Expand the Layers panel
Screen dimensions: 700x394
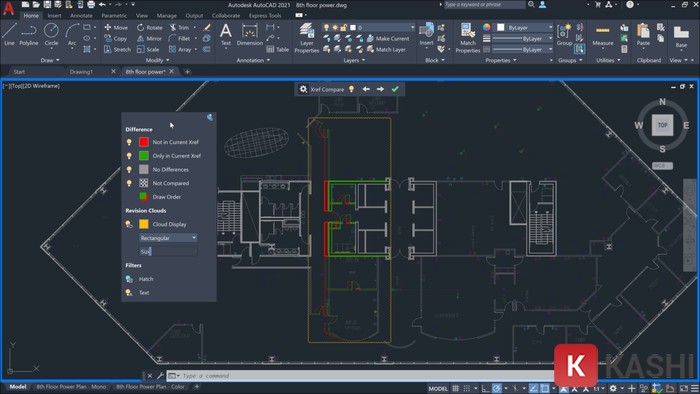pos(354,60)
